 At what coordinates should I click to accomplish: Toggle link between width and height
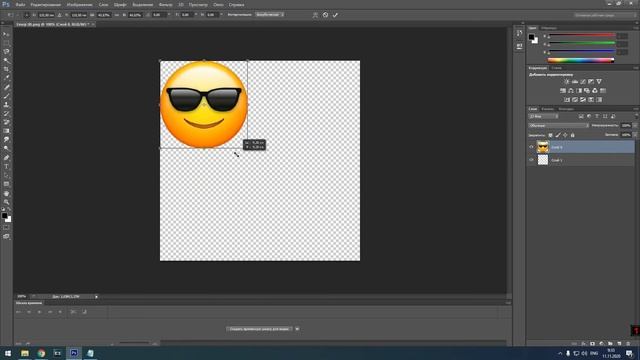pyautogui.click(x=117, y=15)
